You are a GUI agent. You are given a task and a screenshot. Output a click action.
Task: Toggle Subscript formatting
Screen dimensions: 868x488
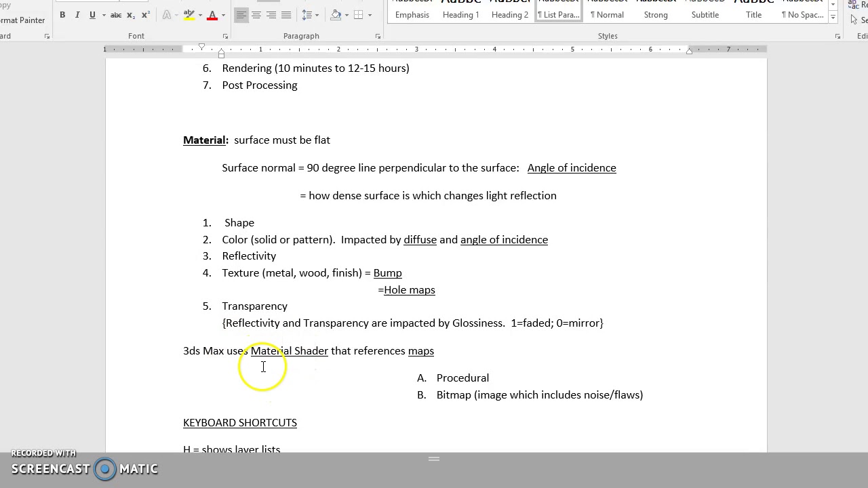coord(131,15)
